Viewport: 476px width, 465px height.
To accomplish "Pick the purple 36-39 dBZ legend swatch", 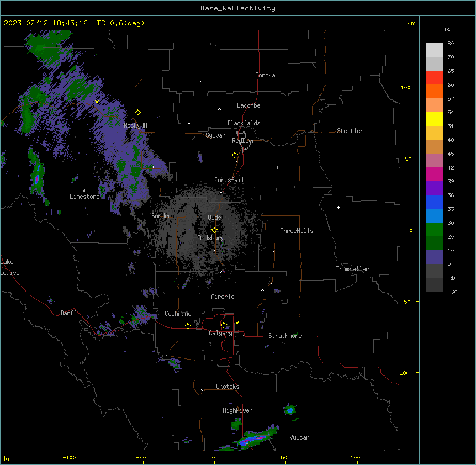I will [x=434, y=188].
